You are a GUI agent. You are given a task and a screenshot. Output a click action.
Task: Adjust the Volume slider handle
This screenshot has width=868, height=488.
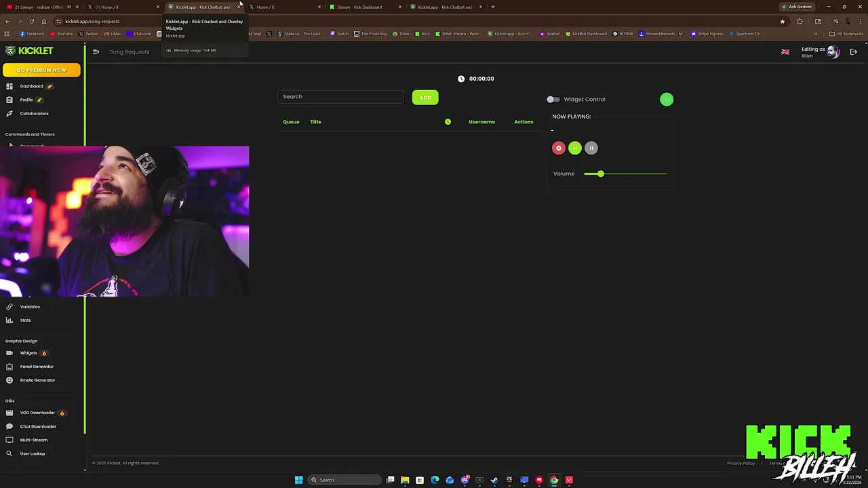[x=600, y=174]
